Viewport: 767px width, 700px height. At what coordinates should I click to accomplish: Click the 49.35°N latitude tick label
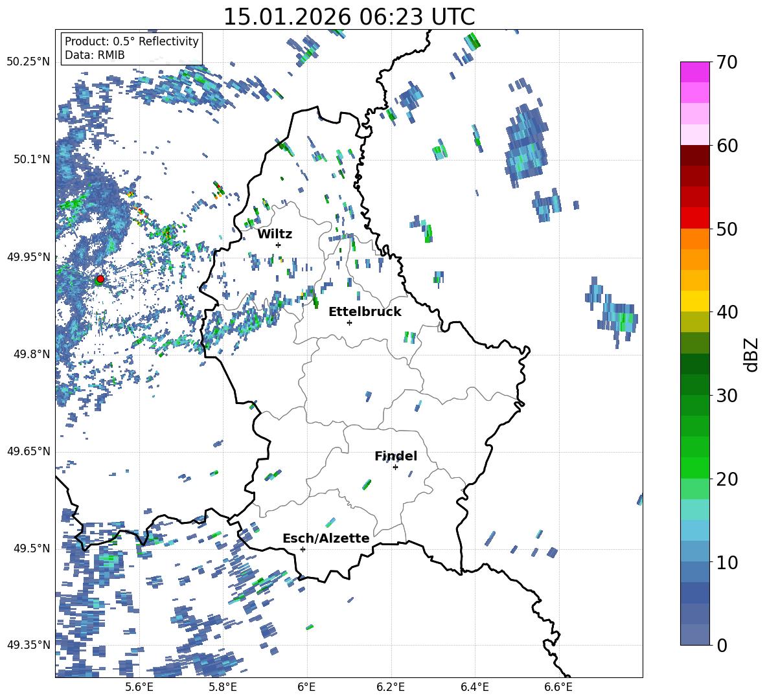29,645
